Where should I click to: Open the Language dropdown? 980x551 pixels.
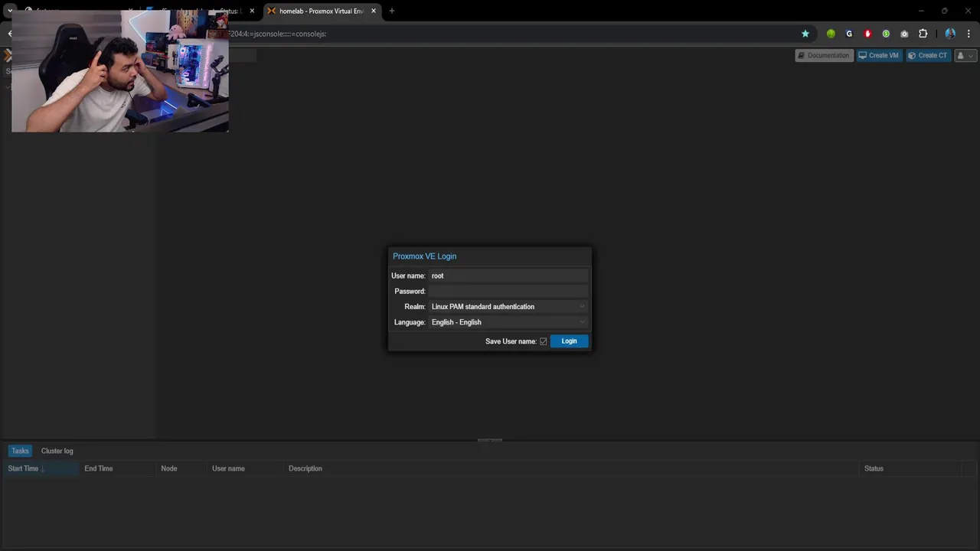point(508,322)
